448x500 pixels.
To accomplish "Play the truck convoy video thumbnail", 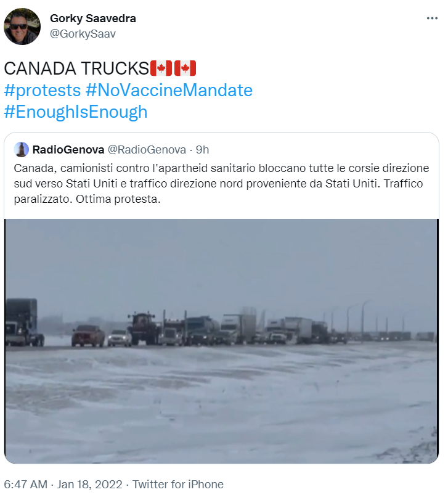I will (221, 341).
